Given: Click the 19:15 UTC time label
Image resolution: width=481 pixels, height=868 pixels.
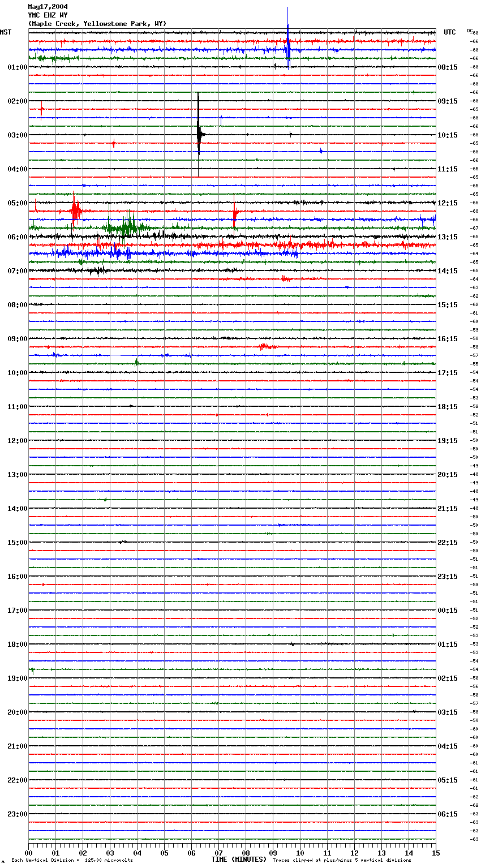Looking at the screenshot, I should pos(448,441).
